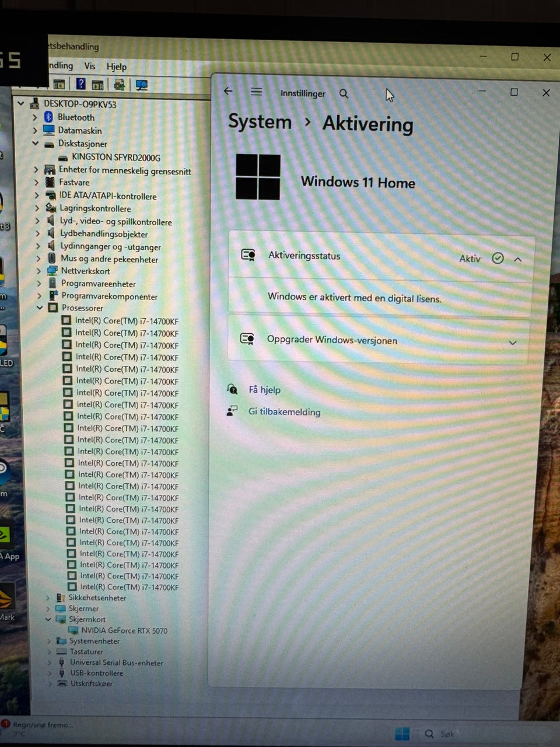Expand Lyd-, video- og spillkontrollere
Screen dimensions: 560x747
[37, 221]
